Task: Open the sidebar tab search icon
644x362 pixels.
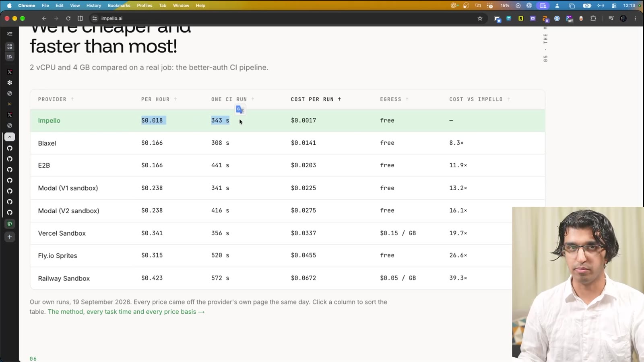Action: (x=10, y=57)
